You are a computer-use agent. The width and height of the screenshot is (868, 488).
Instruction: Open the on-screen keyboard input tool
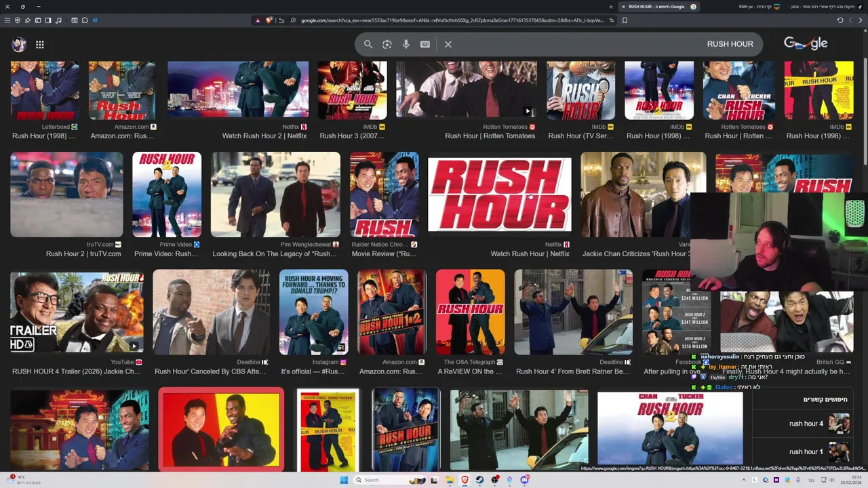click(x=425, y=44)
